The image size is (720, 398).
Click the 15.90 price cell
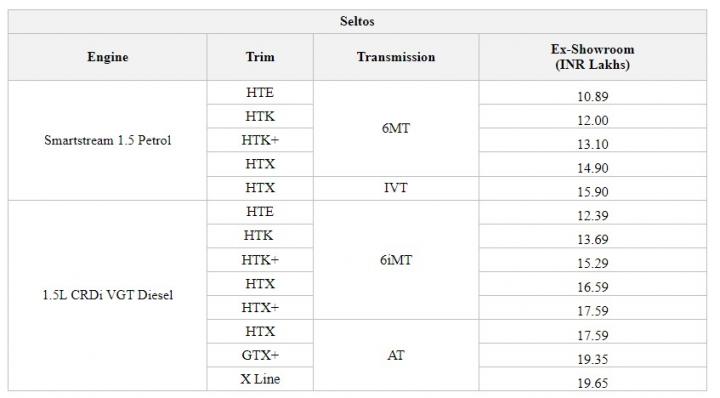click(593, 188)
